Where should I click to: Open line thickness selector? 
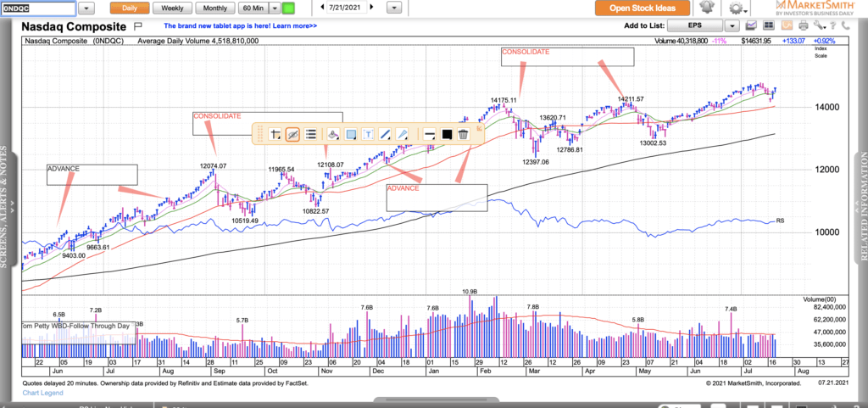click(429, 134)
